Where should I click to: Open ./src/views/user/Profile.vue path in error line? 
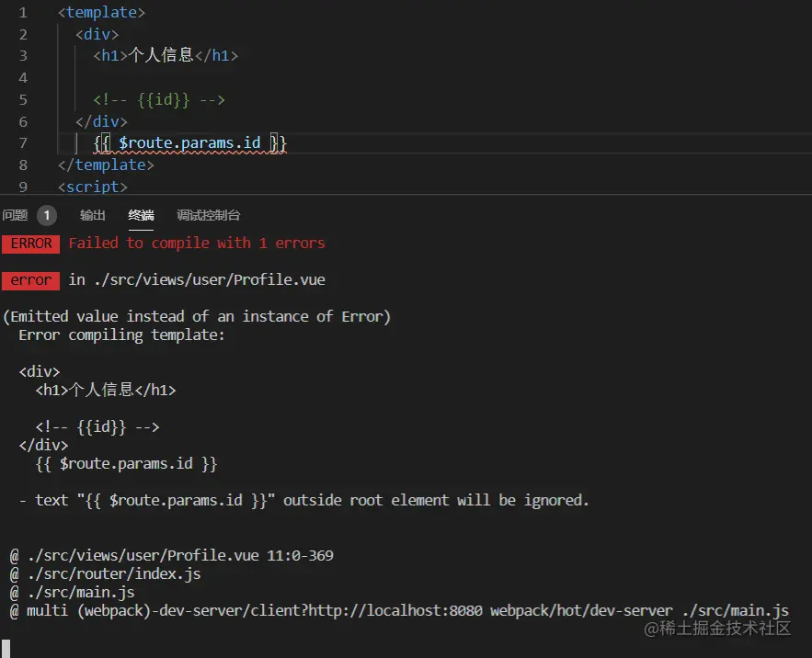tap(210, 279)
